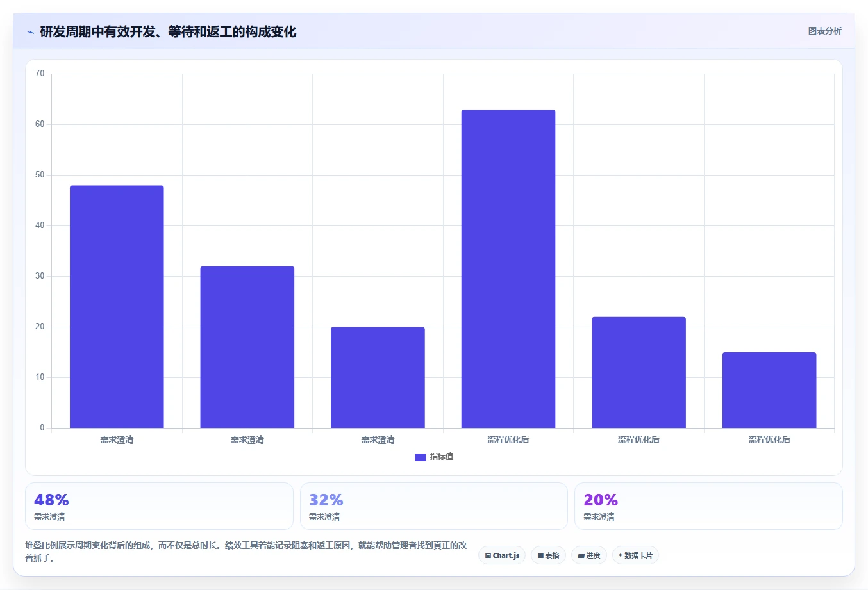Click the y-axis label 60
Image resolution: width=868 pixels, height=590 pixels.
pyautogui.click(x=40, y=124)
